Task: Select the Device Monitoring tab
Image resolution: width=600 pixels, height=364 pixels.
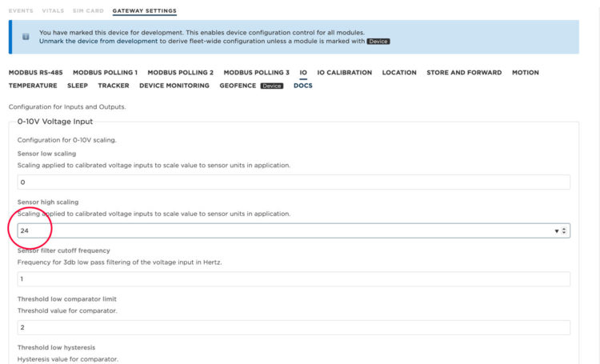Action: (x=174, y=86)
